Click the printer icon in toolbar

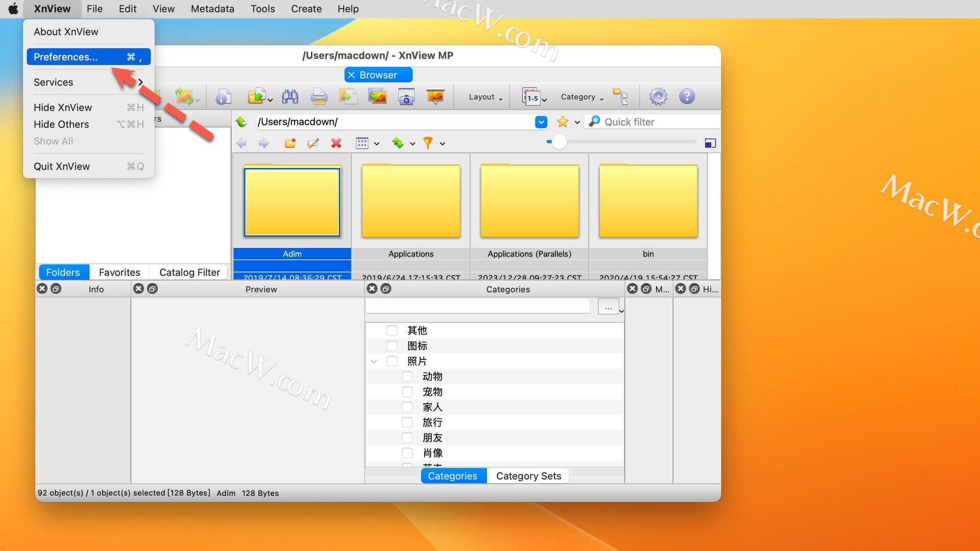(x=319, y=96)
